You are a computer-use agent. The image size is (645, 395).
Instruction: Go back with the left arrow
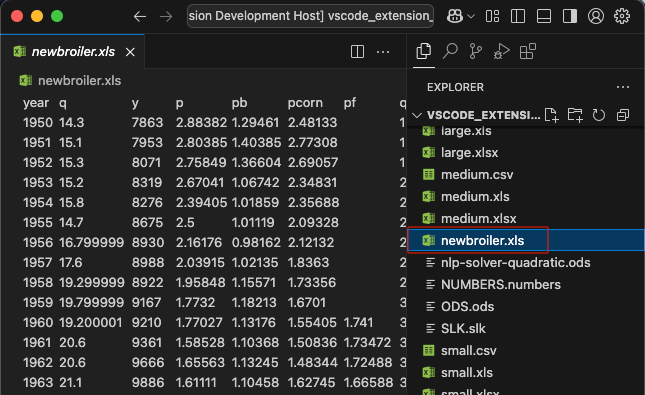click(140, 16)
